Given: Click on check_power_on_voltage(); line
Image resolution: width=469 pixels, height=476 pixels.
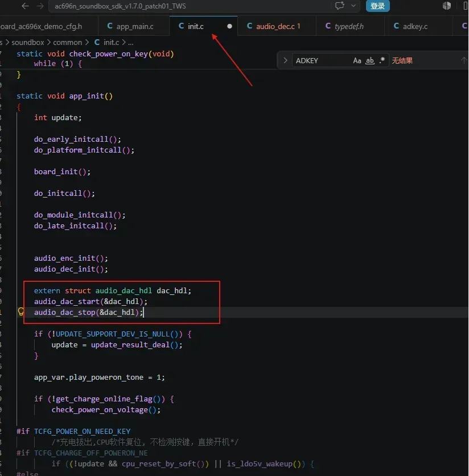Looking at the screenshot, I should [x=106, y=410].
